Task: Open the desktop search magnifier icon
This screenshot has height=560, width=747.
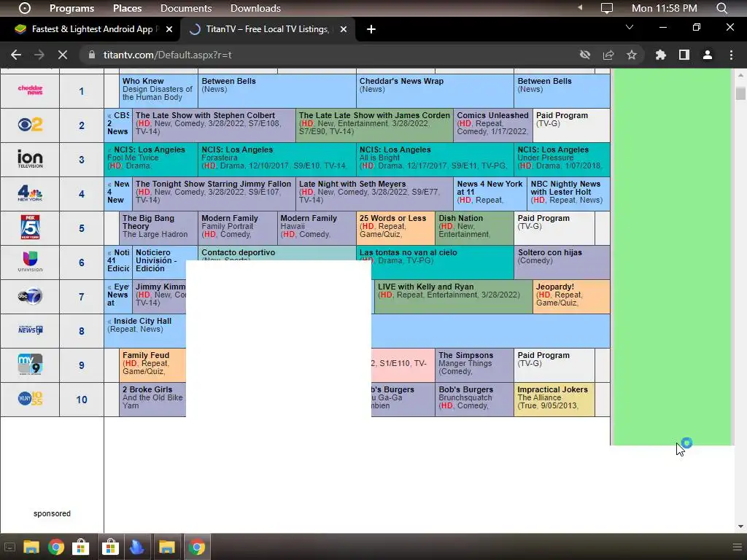Action: click(x=721, y=8)
